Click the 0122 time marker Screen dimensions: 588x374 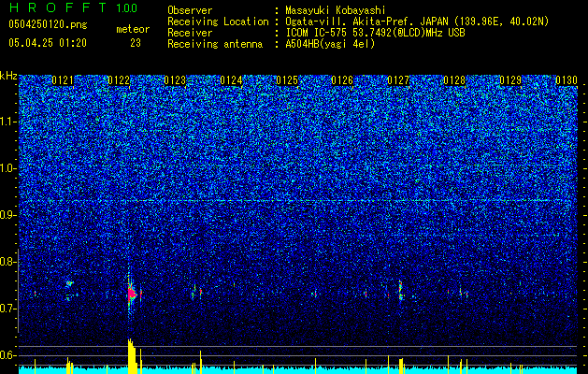coord(119,80)
